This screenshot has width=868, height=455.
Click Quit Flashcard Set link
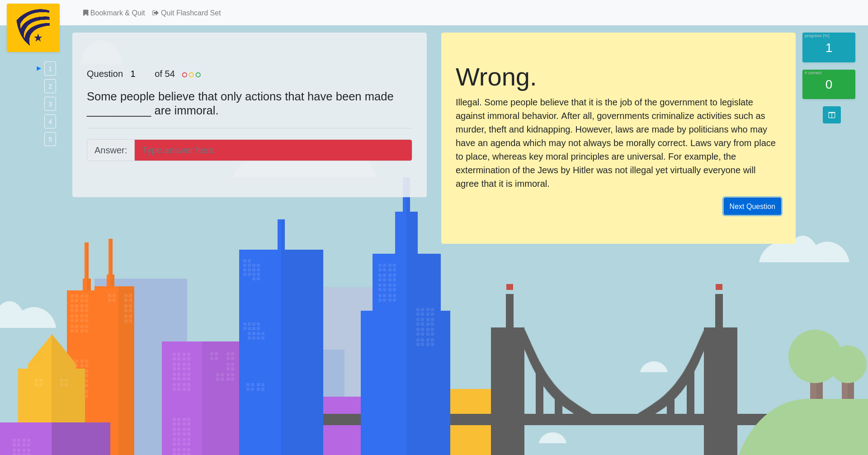click(187, 13)
